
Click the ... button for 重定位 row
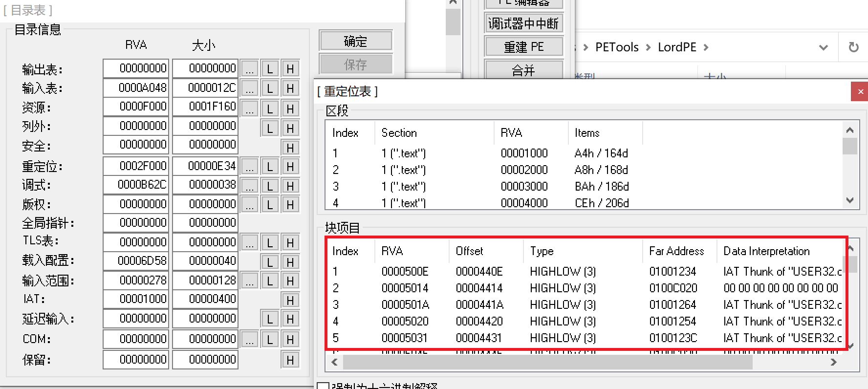250,167
